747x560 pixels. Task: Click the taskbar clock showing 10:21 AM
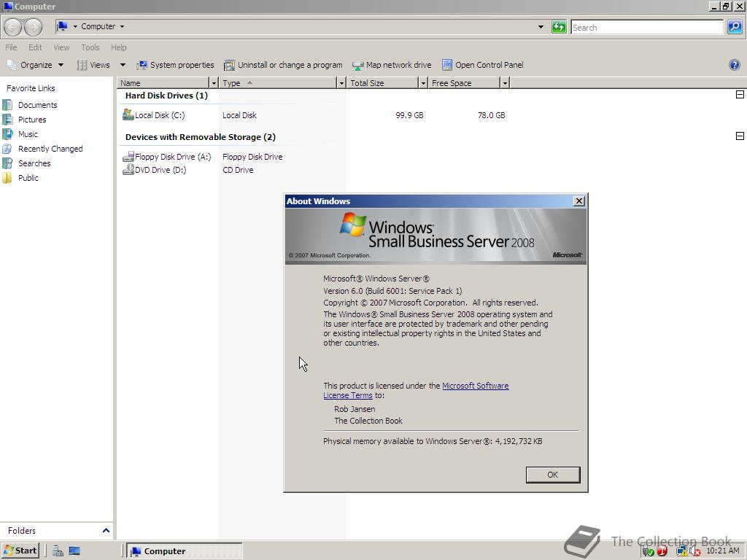(x=723, y=551)
